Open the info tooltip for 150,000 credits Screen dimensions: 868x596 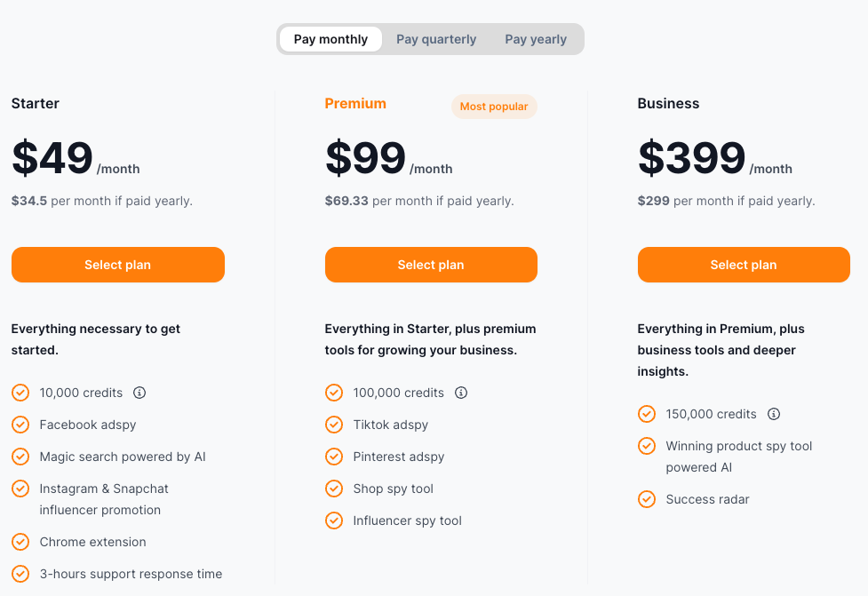coord(773,414)
